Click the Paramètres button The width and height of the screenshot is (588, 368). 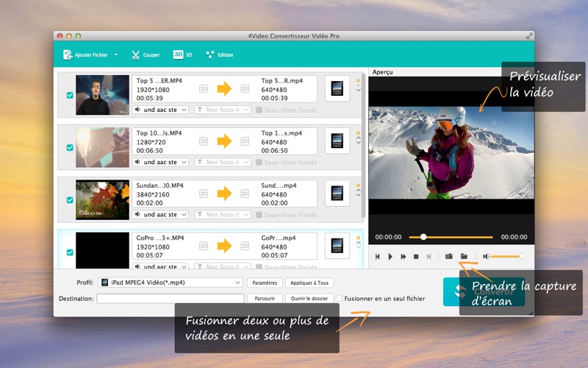[265, 283]
